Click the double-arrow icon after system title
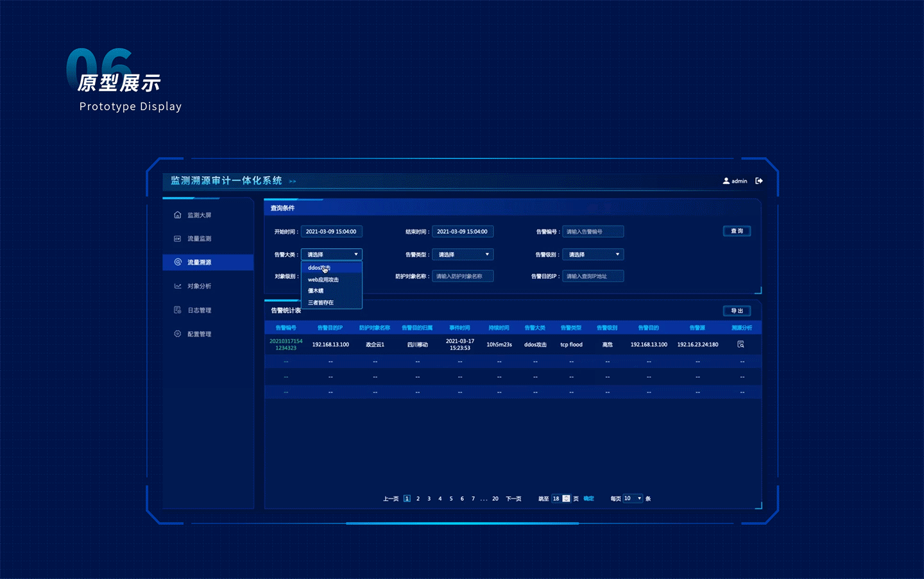This screenshot has height=579, width=924. click(x=293, y=181)
